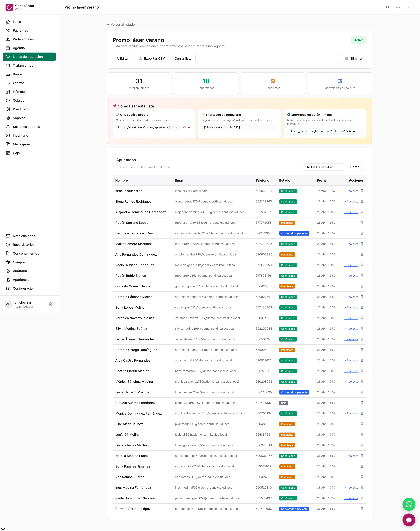Open Tratamientos in sidebar

point(29,65)
